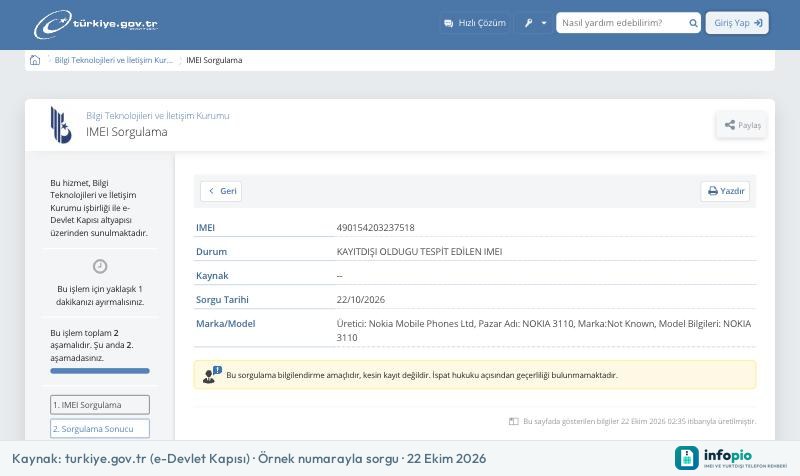Click the Sorgu Tarihi row label
This screenshot has width=800, height=476.
pyautogui.click(x=222, y=299)
